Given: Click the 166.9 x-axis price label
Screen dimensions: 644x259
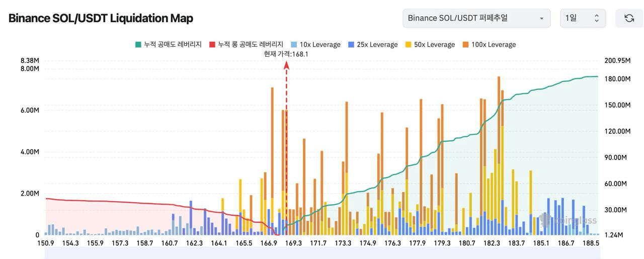Looking at the screenshot, I should (269, 243).
